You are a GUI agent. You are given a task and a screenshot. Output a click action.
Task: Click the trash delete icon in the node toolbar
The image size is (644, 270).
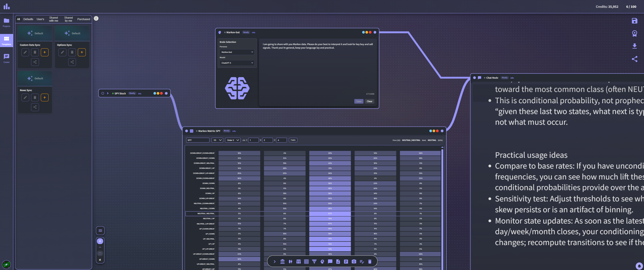pyautogui.click(x=370, y=262)
